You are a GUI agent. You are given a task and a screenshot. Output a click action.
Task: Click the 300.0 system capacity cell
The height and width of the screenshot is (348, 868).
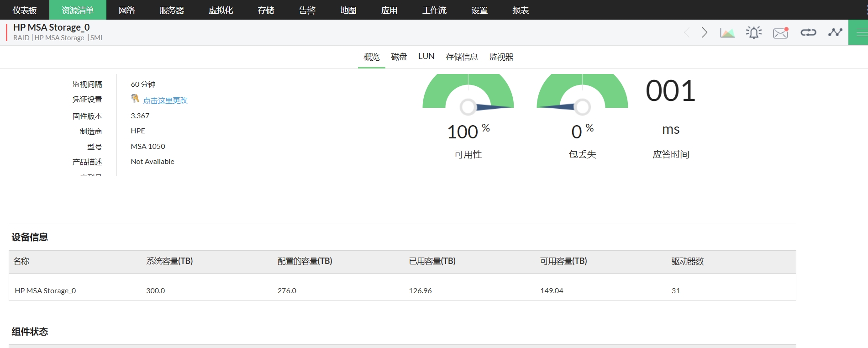[x=156, y=290]
